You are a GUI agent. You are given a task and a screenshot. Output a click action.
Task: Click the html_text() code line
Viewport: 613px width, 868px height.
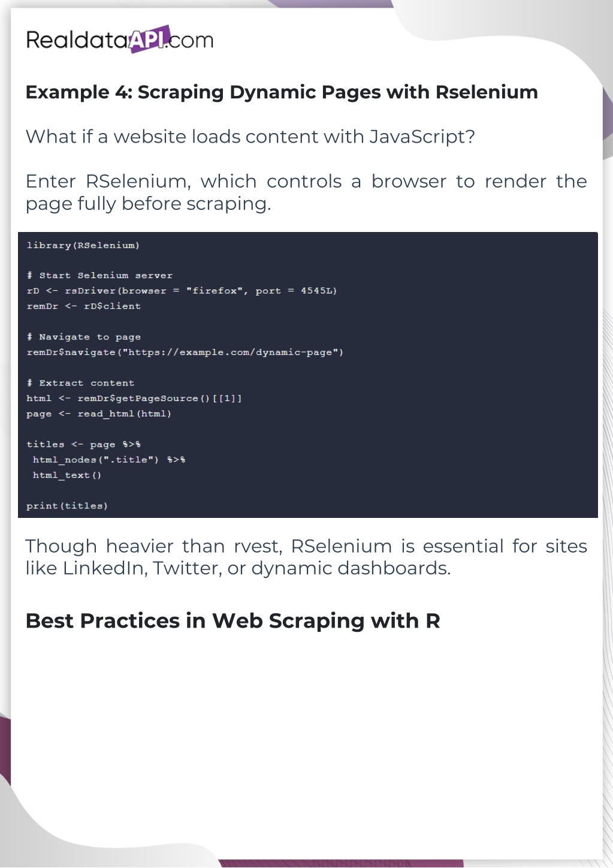click(x=67, y=475)
